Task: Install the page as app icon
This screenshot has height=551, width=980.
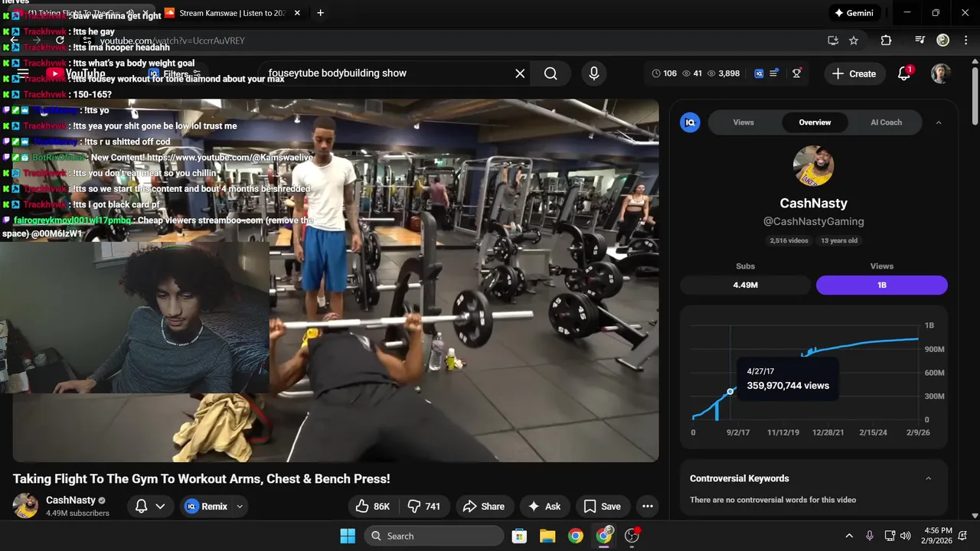Action: [833, 41]
